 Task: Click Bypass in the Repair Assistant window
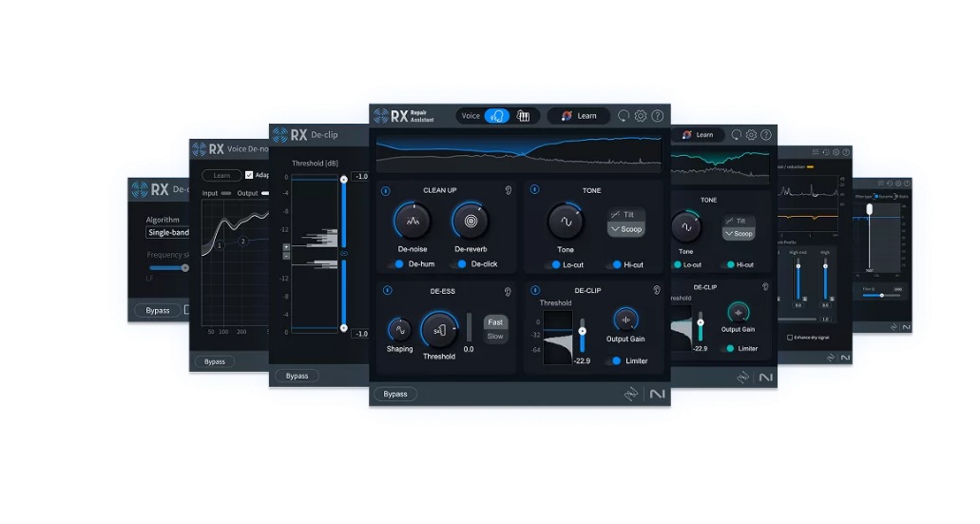395,395
